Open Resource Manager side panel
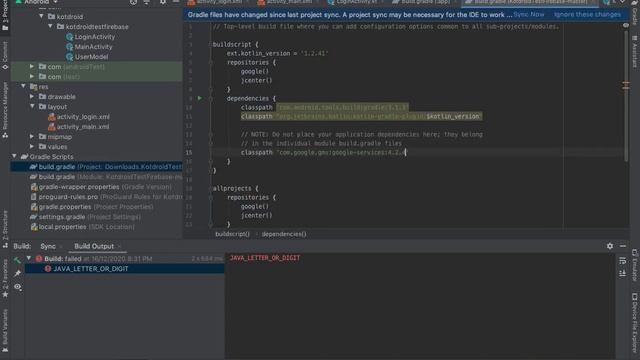Viewport: 640px width, 360px height. point(5,110)
